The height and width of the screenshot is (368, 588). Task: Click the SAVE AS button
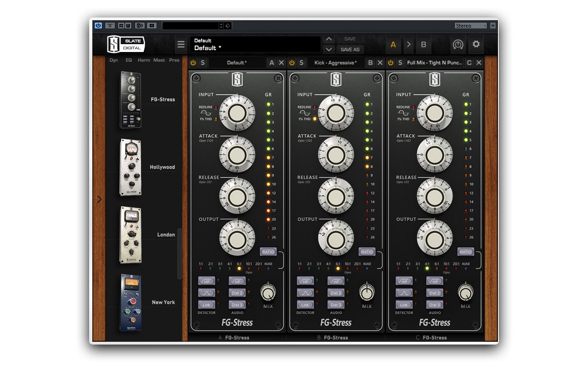coord(350,49)
